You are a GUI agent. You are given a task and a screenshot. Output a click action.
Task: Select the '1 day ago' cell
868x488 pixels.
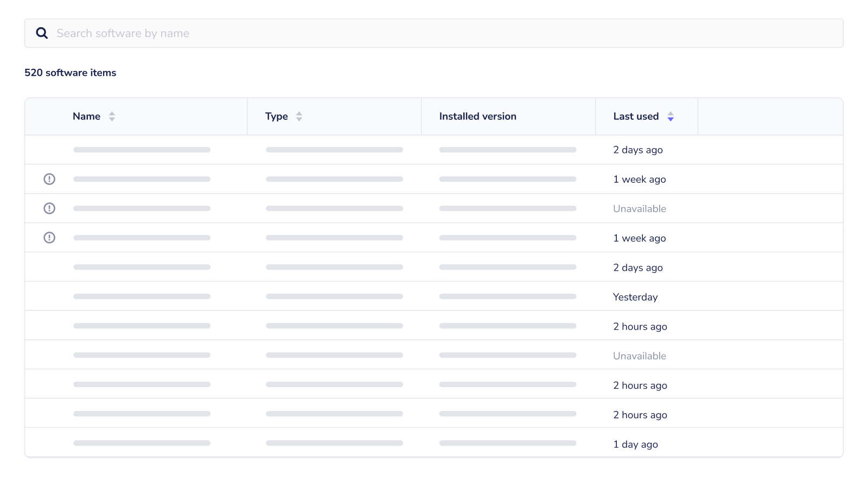[x=635, y=444]
